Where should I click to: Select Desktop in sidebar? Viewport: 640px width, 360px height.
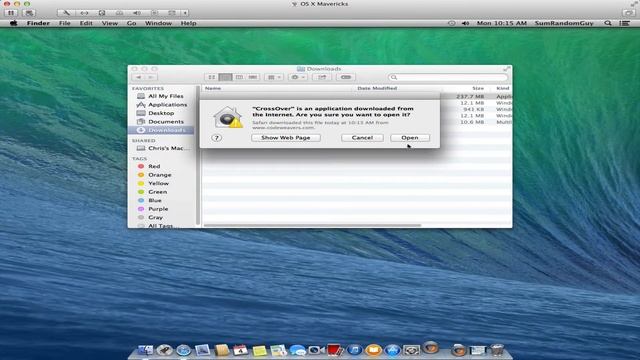pyautogui.click(x=161, y=113)
